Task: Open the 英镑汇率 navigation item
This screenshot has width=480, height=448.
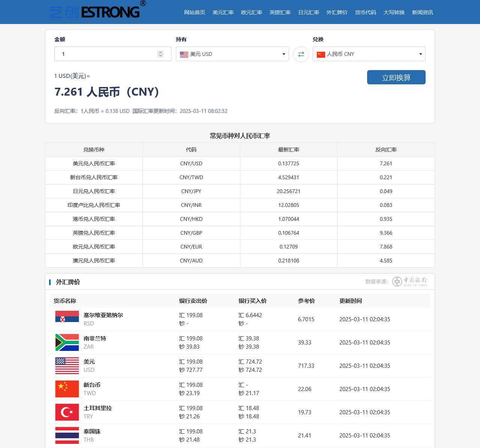Action: (x=280, y=12)
